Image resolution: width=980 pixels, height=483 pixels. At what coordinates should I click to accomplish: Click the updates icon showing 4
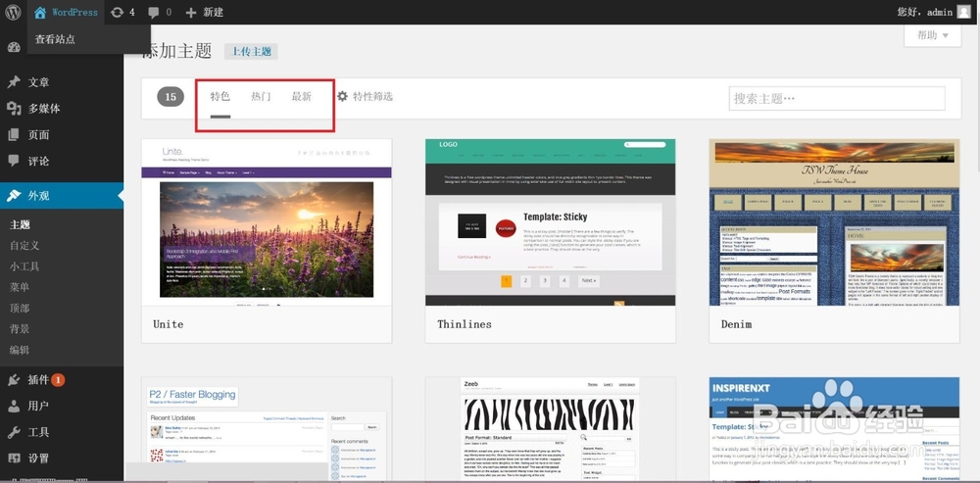click(117, 12)
